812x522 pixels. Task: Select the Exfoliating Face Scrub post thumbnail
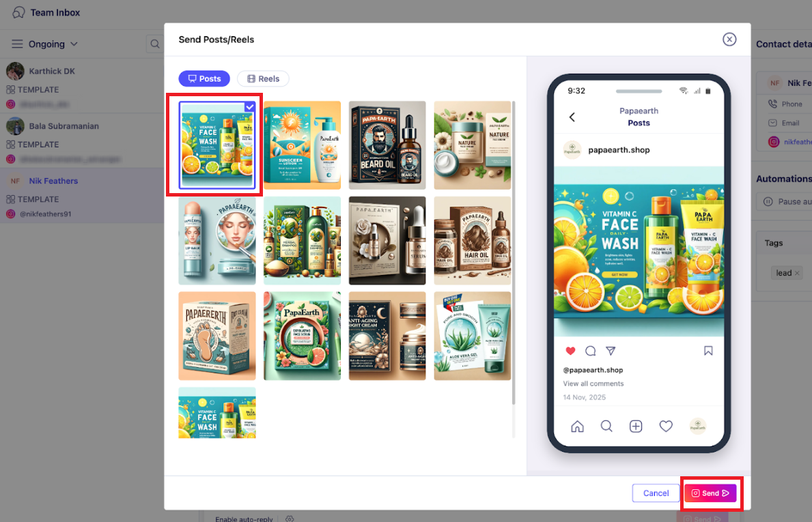tap(303, 336)
